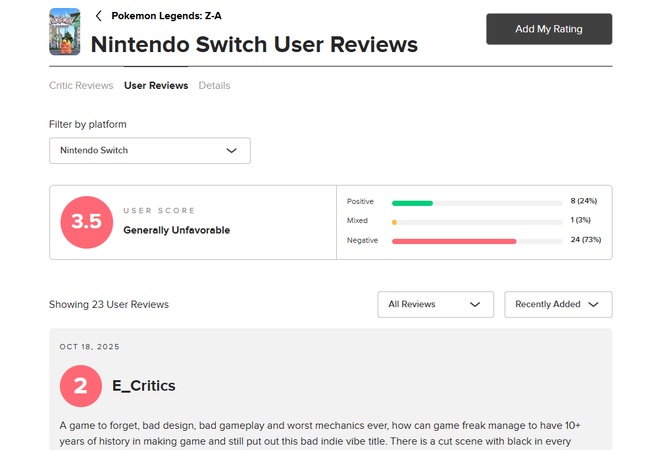This screenshot has height=450, width=650.
Task: Click the red Negative reviews bar
Action: [x=454, y=241]
